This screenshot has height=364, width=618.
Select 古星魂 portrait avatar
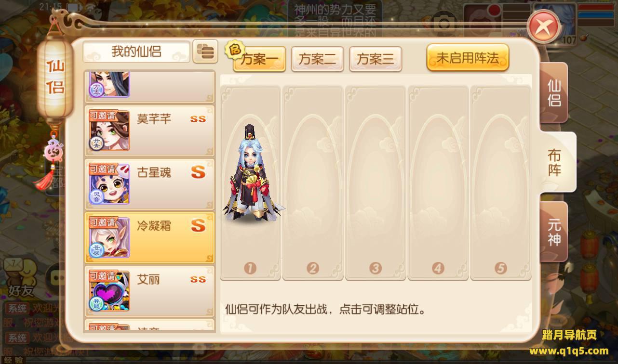point(109,183)
